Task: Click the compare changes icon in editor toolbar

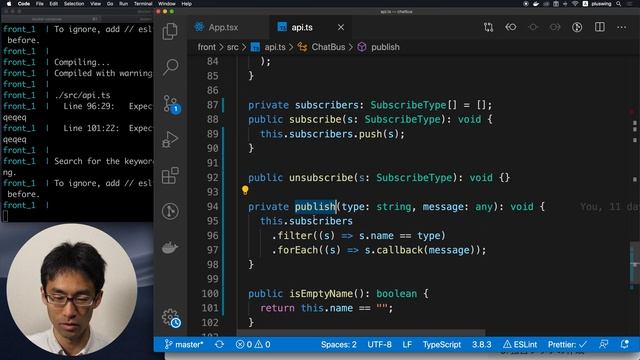Action: click(x=488, y=27)
